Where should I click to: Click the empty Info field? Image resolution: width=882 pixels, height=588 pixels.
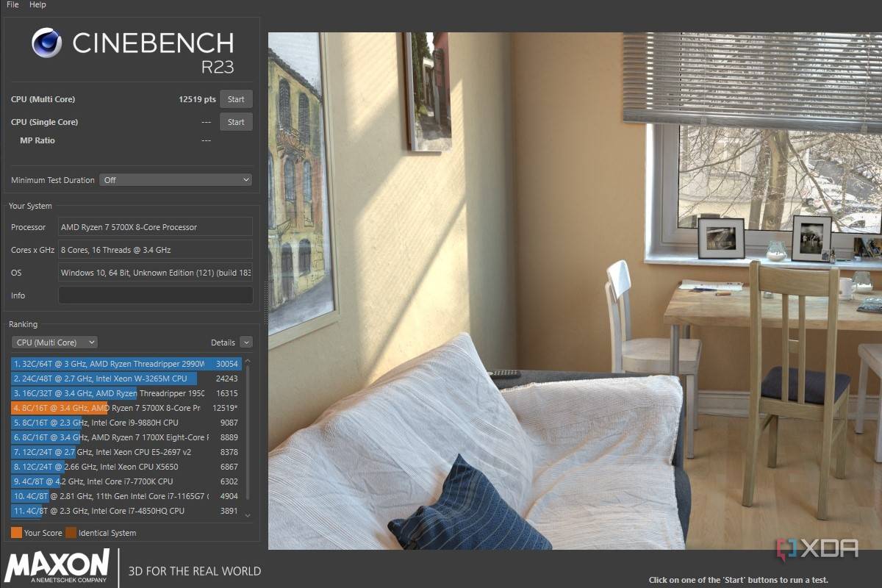(x=155, y=295)
